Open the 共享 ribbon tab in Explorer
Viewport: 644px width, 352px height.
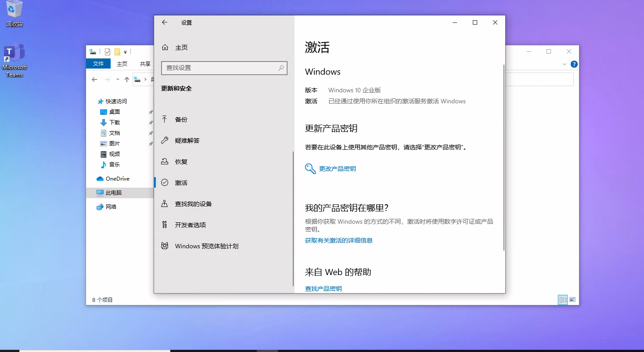click(x=145, y=64)
